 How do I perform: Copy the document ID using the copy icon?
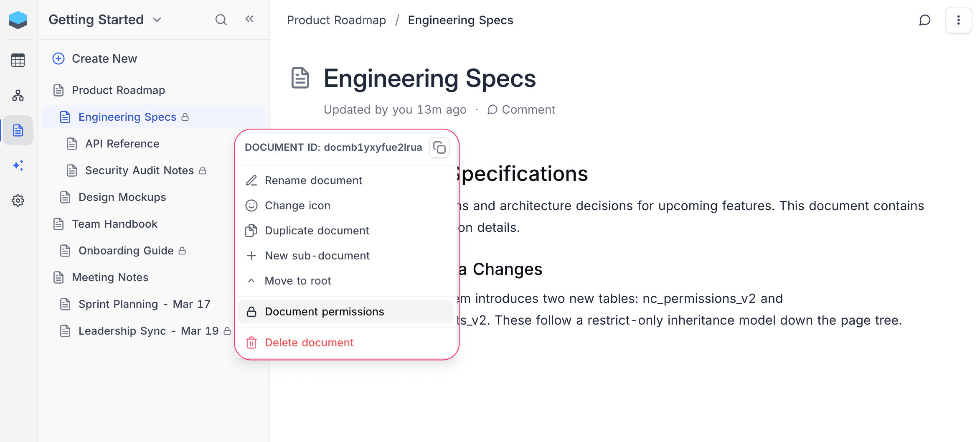(x=439, y=147)
